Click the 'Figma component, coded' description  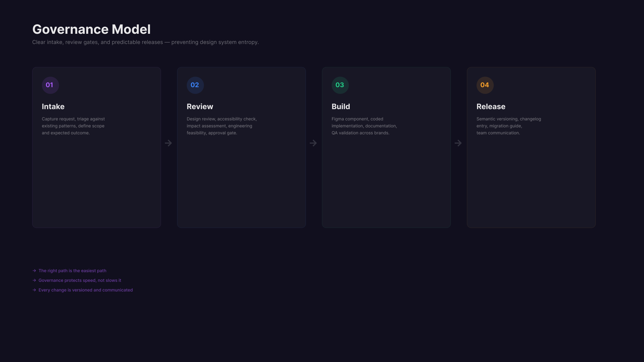tap(364, 126)
